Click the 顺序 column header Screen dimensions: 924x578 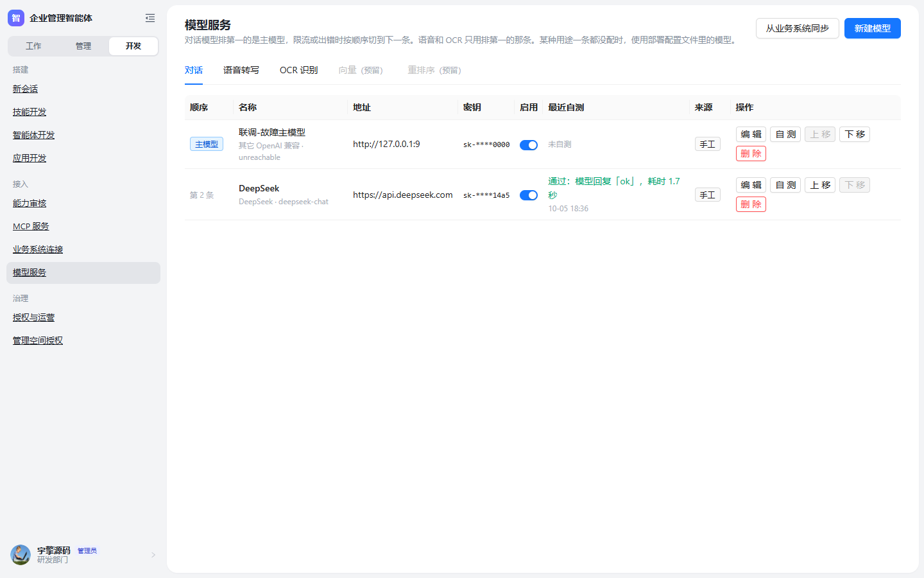(x=199, y=107)
